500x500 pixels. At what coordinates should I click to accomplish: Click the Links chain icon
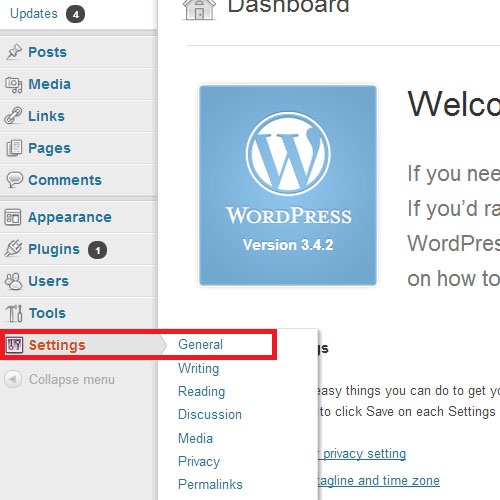(x=13, y=116)
